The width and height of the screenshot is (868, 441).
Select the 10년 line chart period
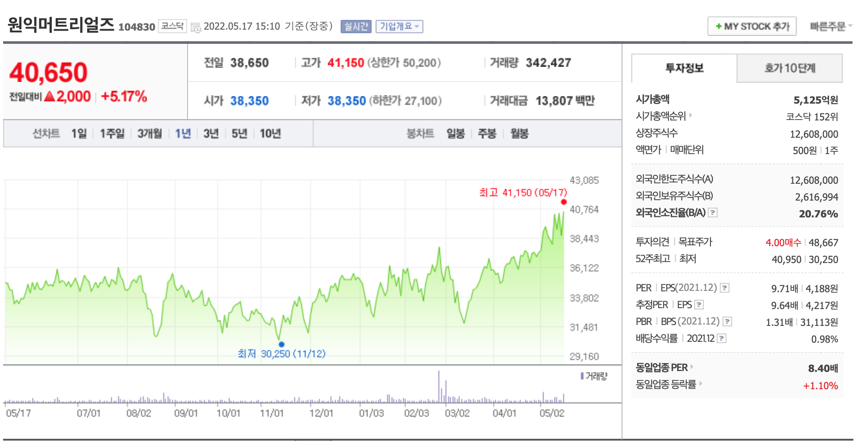click(270, 133)
